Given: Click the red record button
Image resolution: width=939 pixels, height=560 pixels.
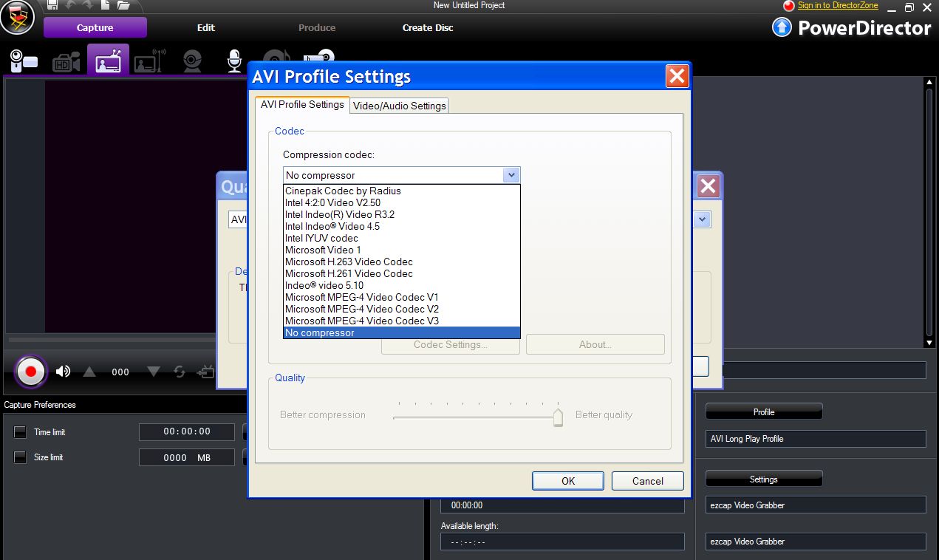Looking at the screenshot, I should pos(31,372).
